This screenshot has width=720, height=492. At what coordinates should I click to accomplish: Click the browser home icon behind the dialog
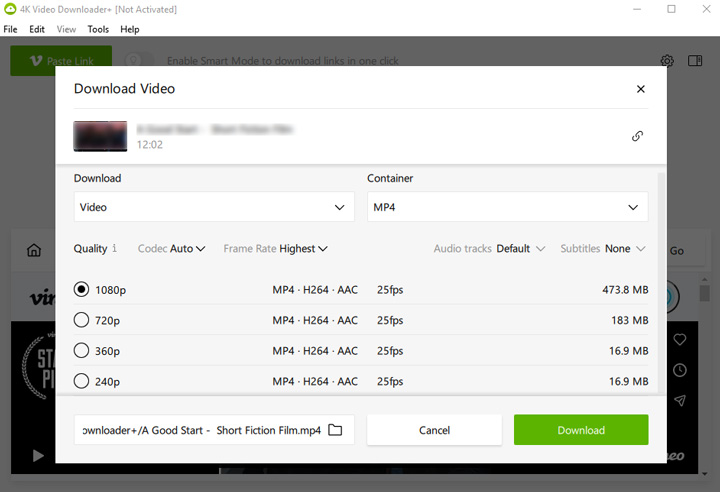pyautogui.click(x=34, y=250)
